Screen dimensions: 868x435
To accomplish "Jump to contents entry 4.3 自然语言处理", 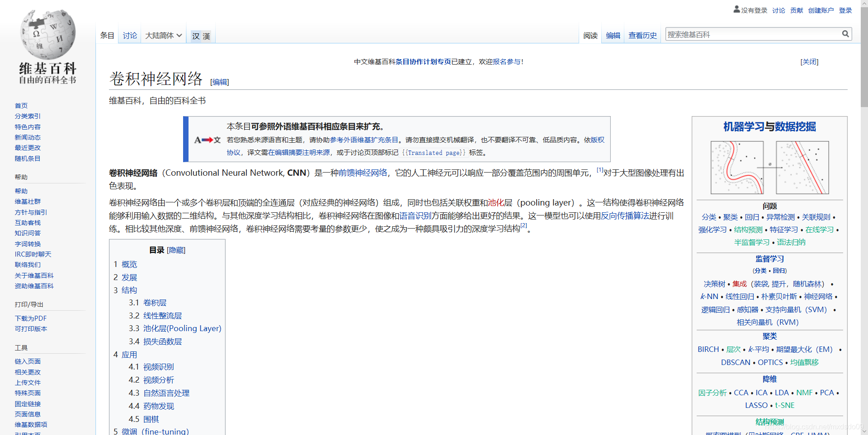I will coord(159,393).
